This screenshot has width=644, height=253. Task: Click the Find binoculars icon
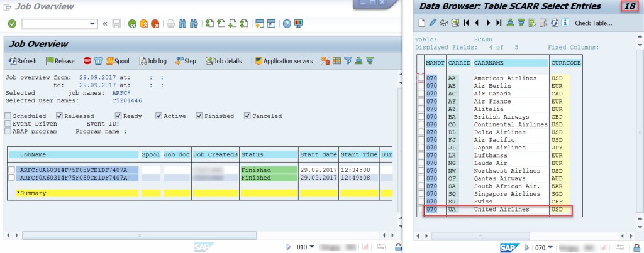pos(183,24)
